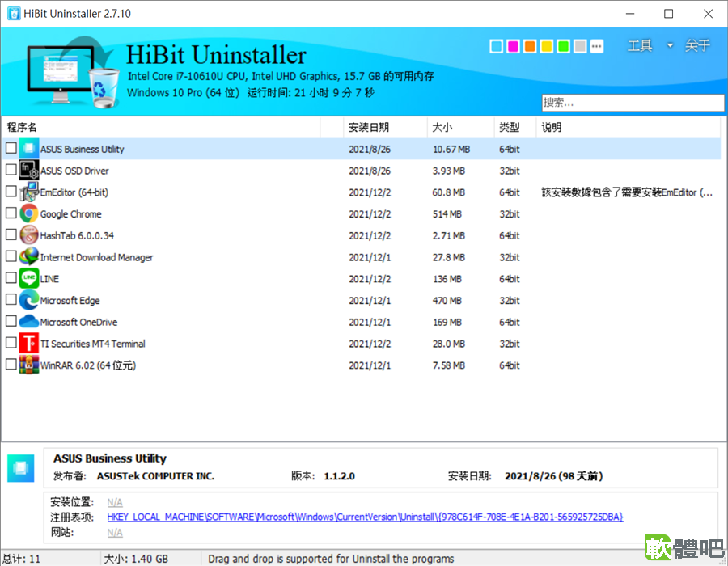This screenshot has height=566, width=728.
Task: Sort by 说明 column header
Action: coord(629,127)
